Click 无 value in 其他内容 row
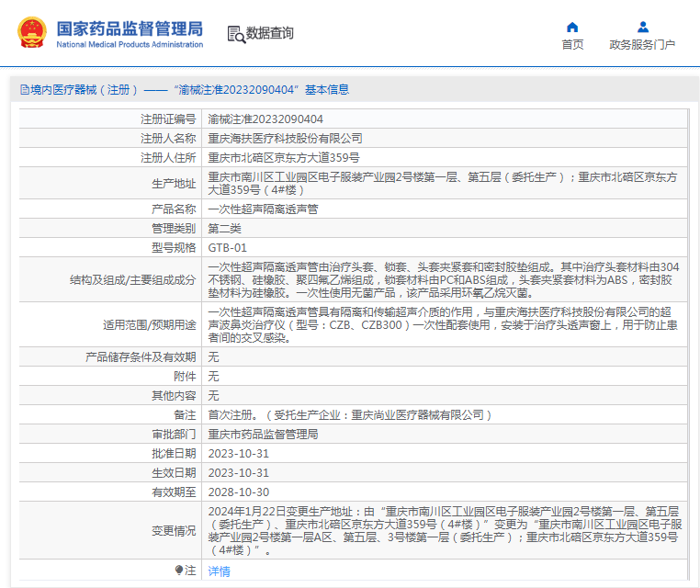This screenshot has height=588, width=700. (213, 395)
